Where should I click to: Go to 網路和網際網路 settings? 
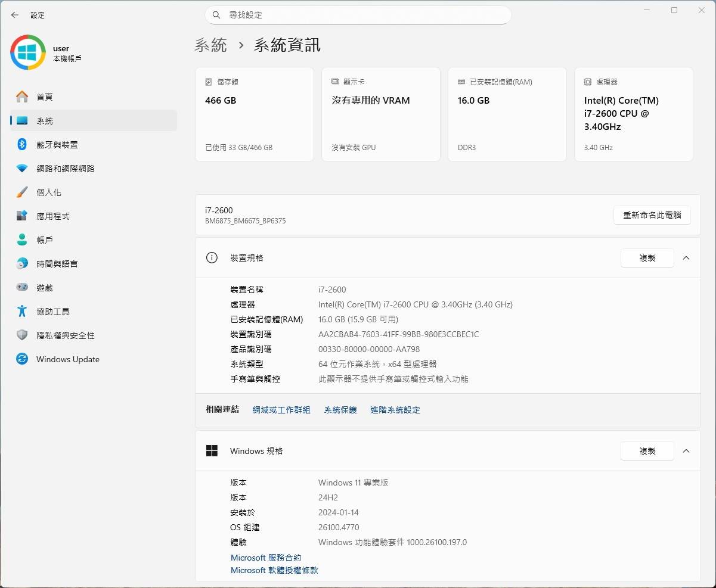(x=94, y=168)
